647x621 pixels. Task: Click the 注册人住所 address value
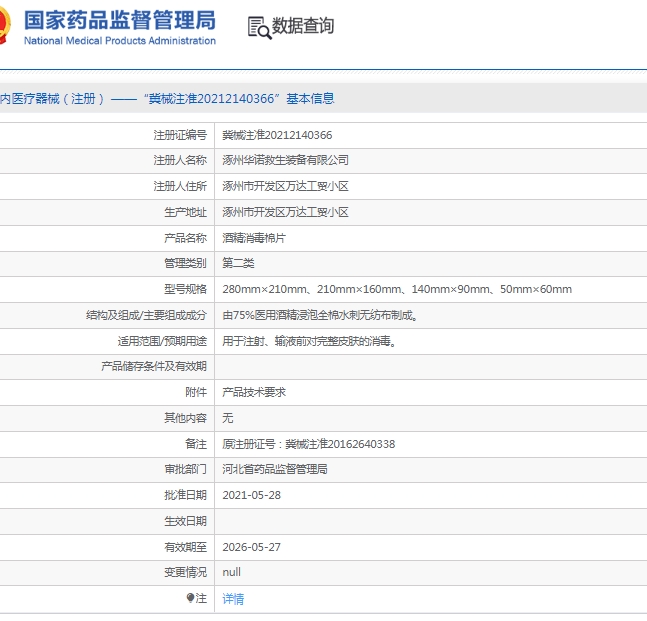(x=286, y=186)
